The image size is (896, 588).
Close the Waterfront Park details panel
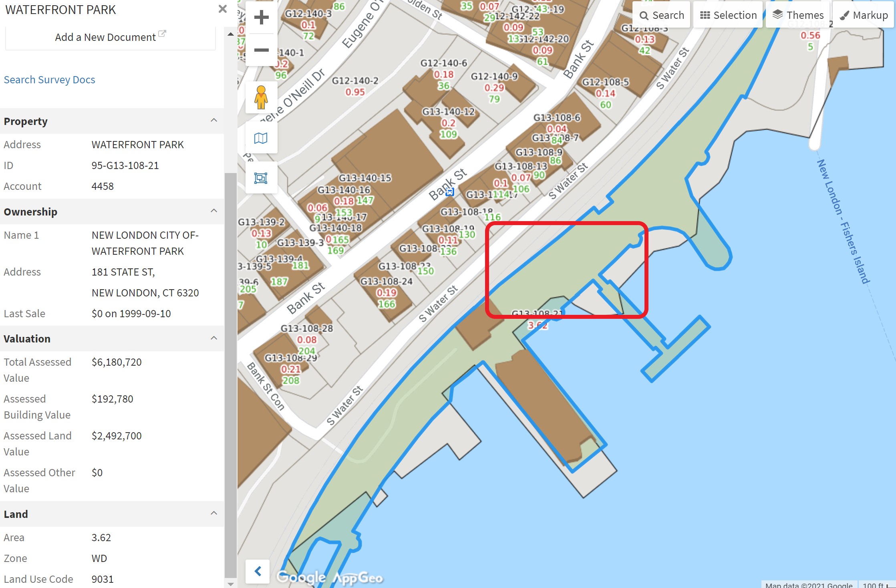(223, 9)
